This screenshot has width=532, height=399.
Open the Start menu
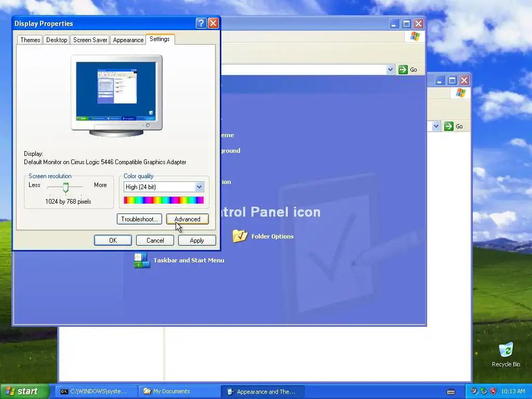tap(24, 391)
